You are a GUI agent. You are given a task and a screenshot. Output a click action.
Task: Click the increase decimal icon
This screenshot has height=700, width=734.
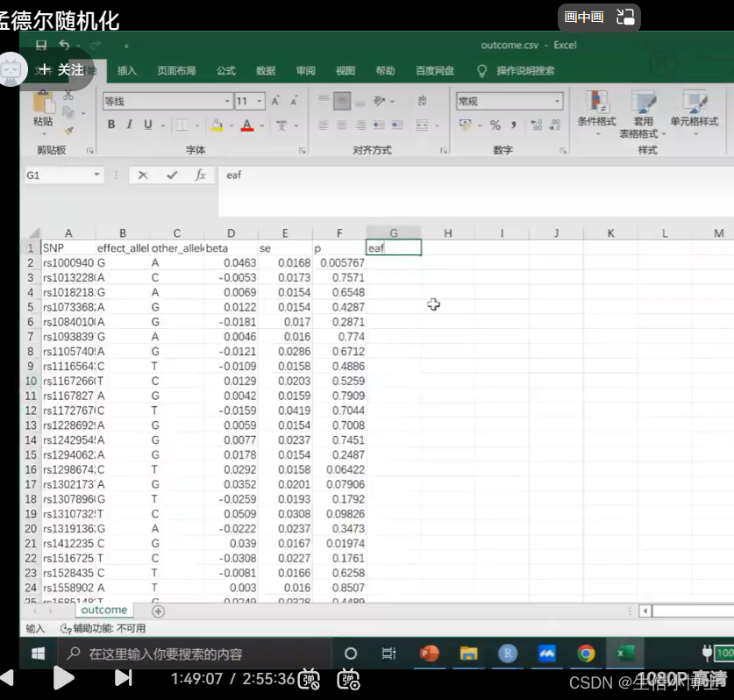click(537, 125)
